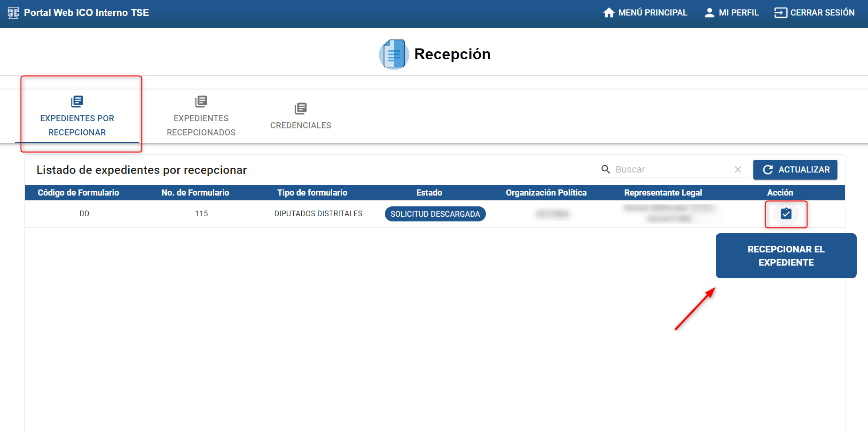Click the Expedientes por Recepcionar tab icon
868x432 pixels.
pos(77,101)
